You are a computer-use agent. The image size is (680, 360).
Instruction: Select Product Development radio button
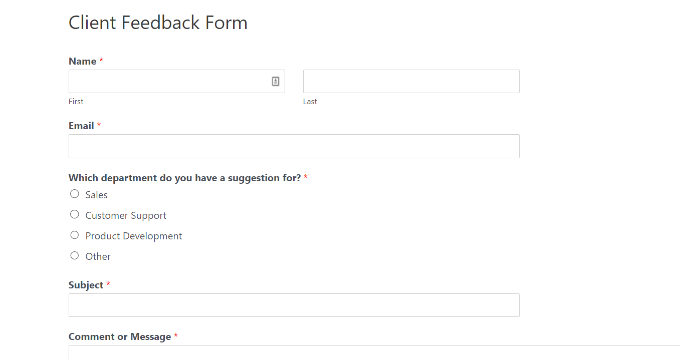[x=75, y=235]
